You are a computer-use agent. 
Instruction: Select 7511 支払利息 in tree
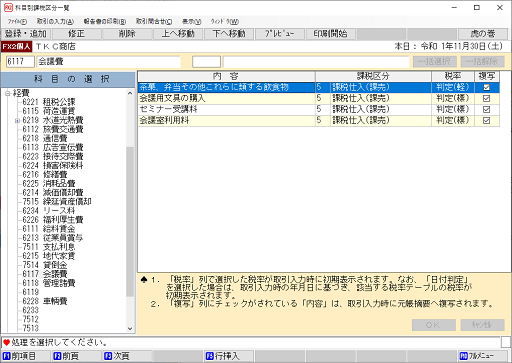(49, 247)
